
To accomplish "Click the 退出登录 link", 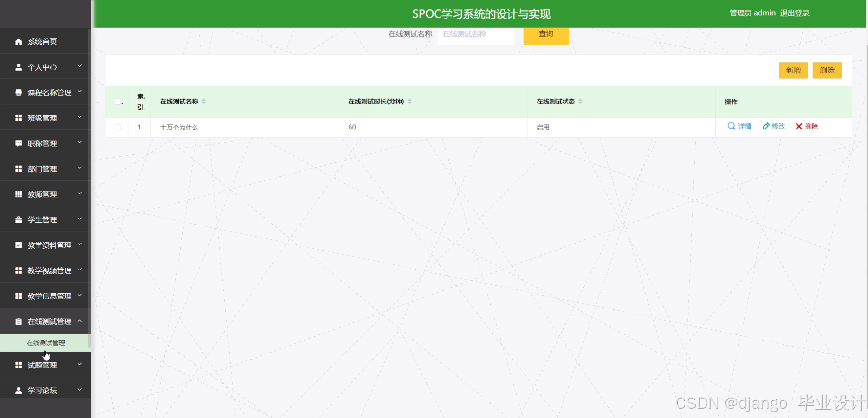I will [x=795, y=13].
